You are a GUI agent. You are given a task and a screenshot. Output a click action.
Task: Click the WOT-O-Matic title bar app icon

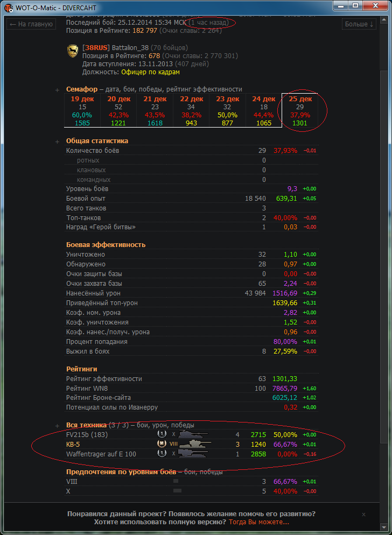tap(9, 8)
